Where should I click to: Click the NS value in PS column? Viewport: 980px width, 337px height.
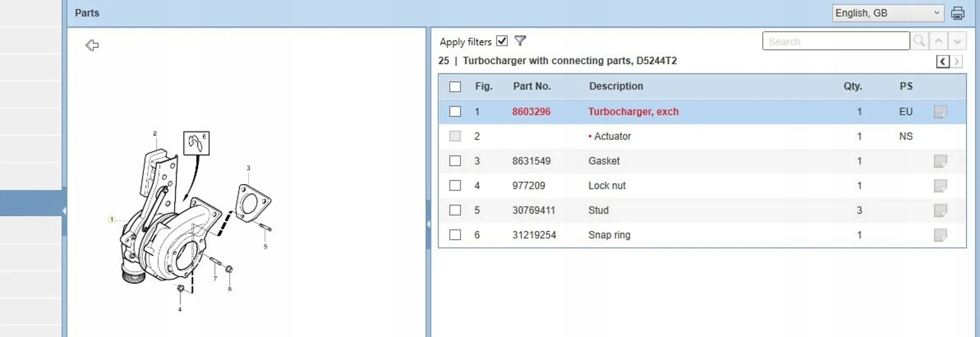point(906,136)
